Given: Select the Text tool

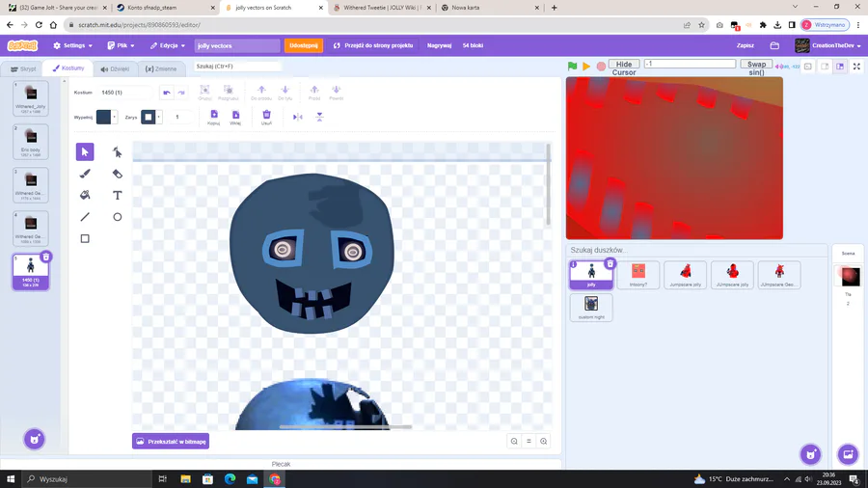Looking at the screenshot, I should coord(117,195).
